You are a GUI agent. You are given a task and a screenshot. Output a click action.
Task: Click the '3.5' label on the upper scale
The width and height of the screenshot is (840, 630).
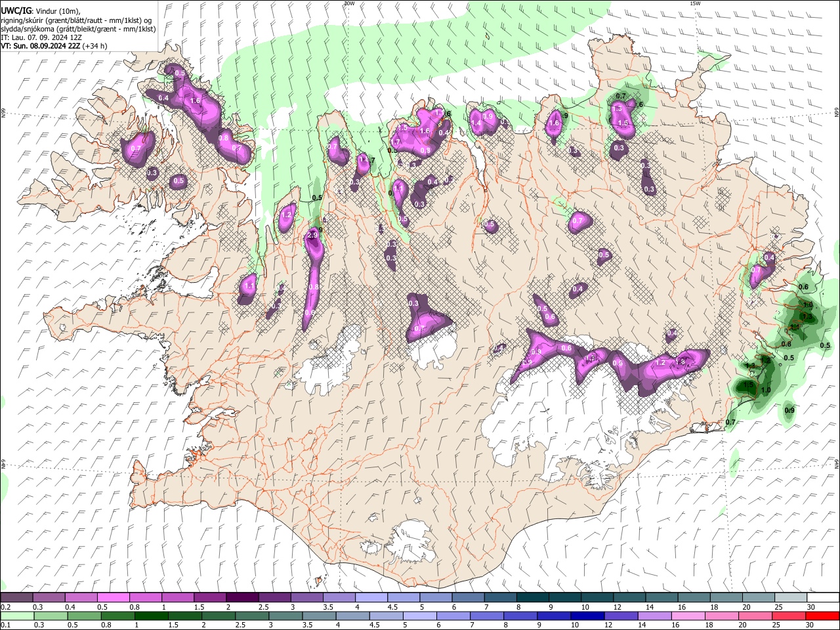click(327, 607)
